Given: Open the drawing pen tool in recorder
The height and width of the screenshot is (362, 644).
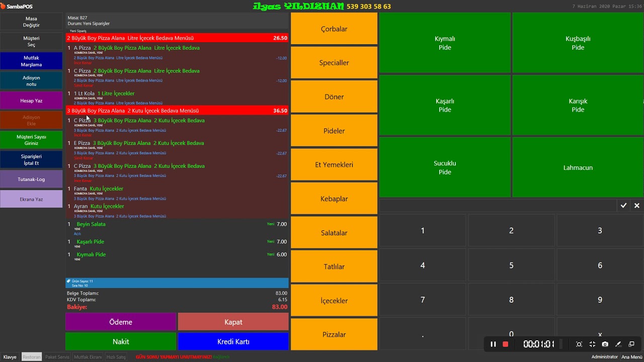Looking at the screenshot, I should tap(618, 344).
